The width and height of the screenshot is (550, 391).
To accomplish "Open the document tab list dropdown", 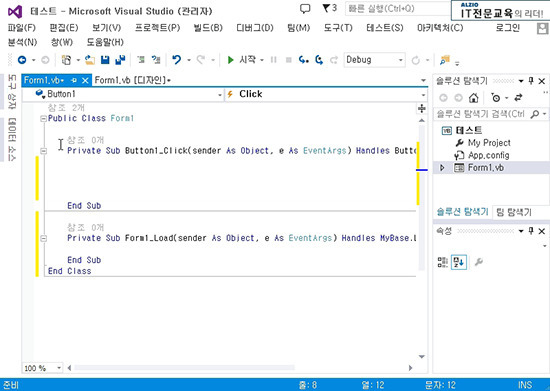I will click(423, 81).
